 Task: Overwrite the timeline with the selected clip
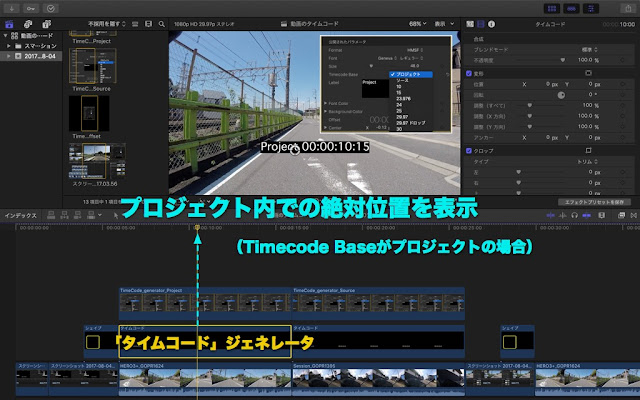[91, 215]
